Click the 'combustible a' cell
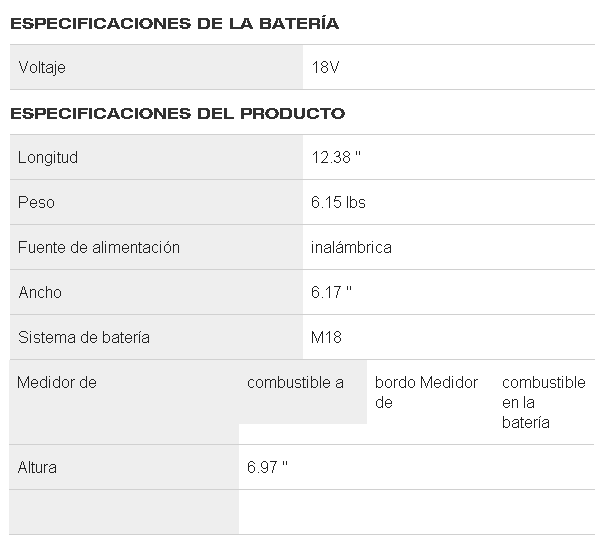This screenshot has width=613, height=546. pyautogui.click(x=295, y=382)
